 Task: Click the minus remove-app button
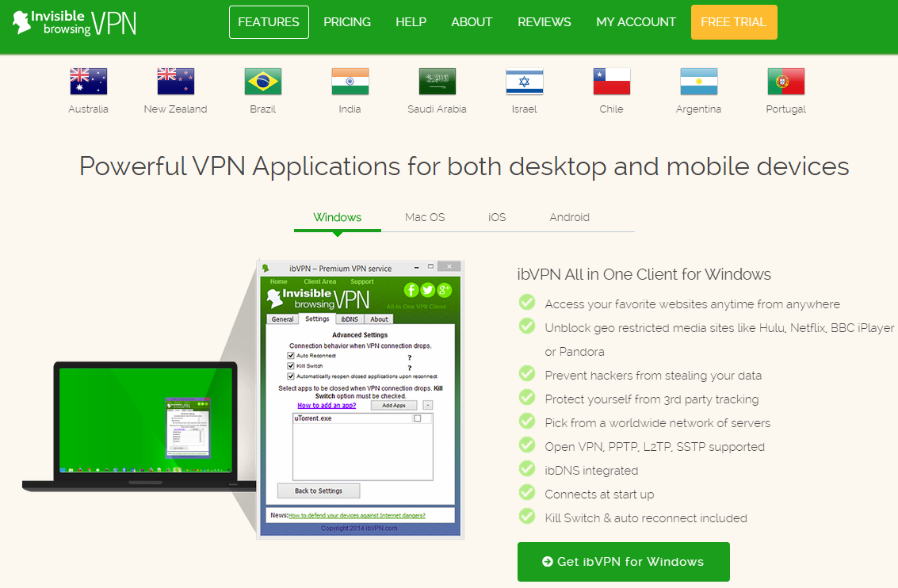428,406
